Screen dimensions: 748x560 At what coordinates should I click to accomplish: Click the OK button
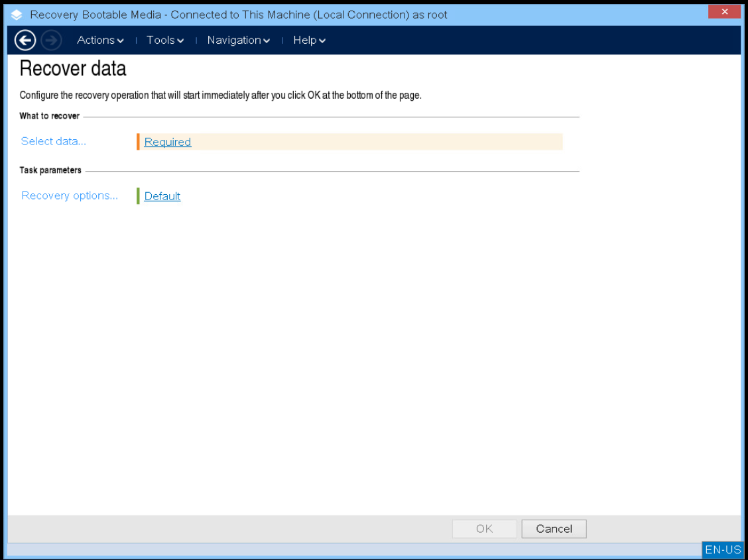tap(484, 528)
